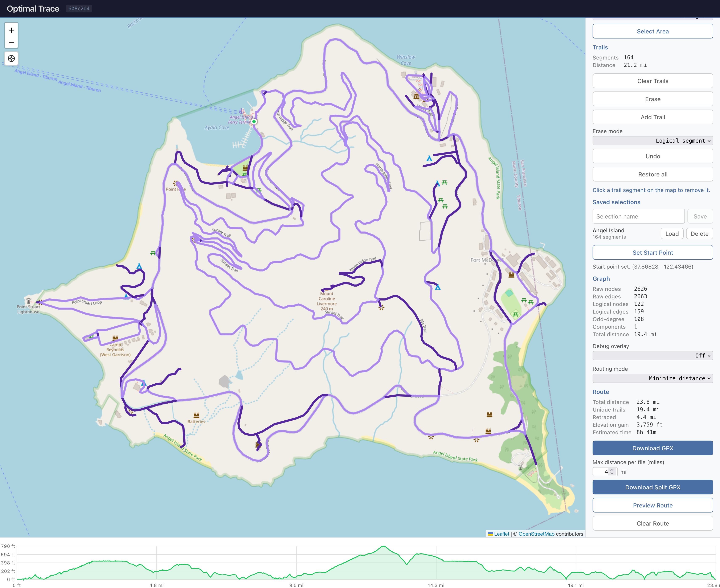The height and width of the screenshot is (588, 720).
Task: Load the Angel Island saved selection
Action: [672, 234]
